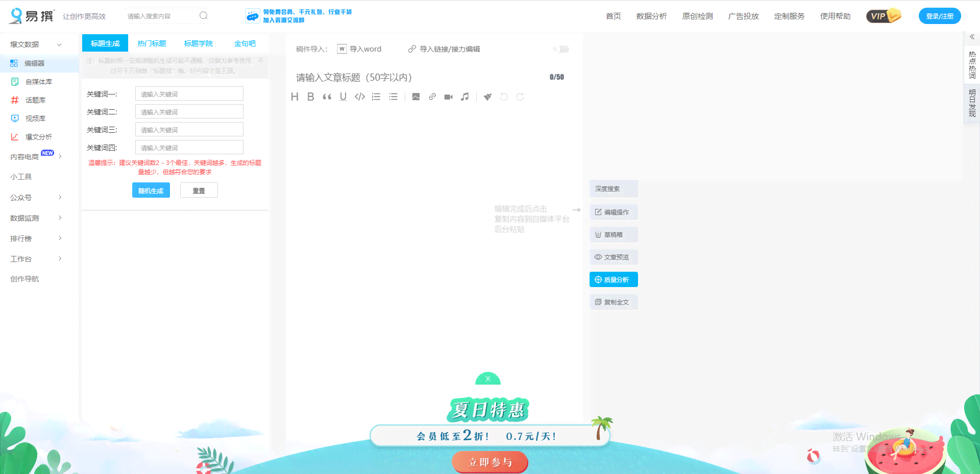980x474 pixels.
Task: Open 编辑操作 panel button
Action: pyautogui.click(x=614, y=212)
